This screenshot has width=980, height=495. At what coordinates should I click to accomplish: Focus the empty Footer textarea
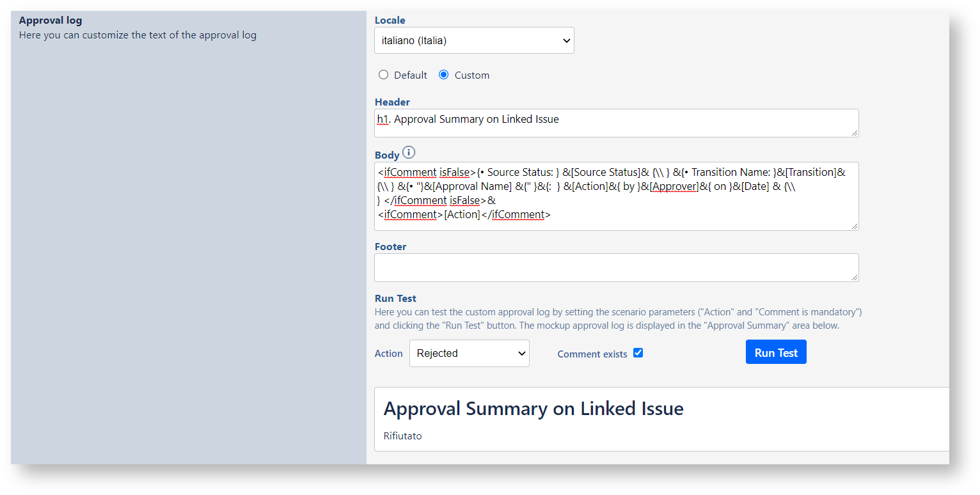tap(615, 267)
